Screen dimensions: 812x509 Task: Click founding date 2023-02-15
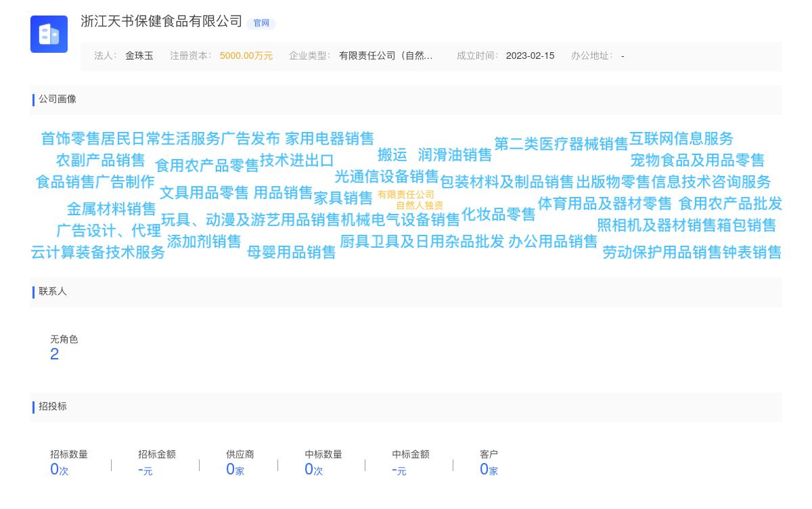[x=530, y=56]
